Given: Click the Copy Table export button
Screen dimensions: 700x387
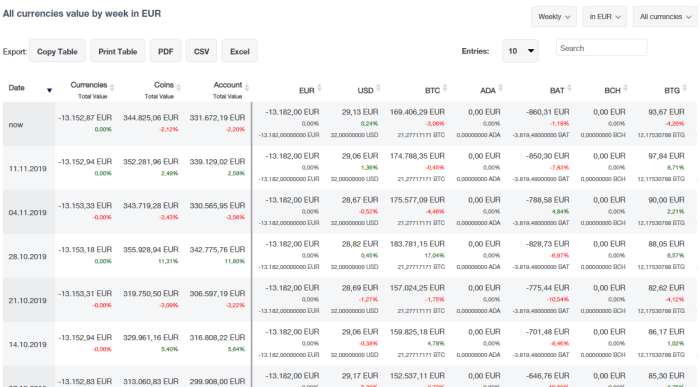Looking at the screenshot, I should coord(57,51).
